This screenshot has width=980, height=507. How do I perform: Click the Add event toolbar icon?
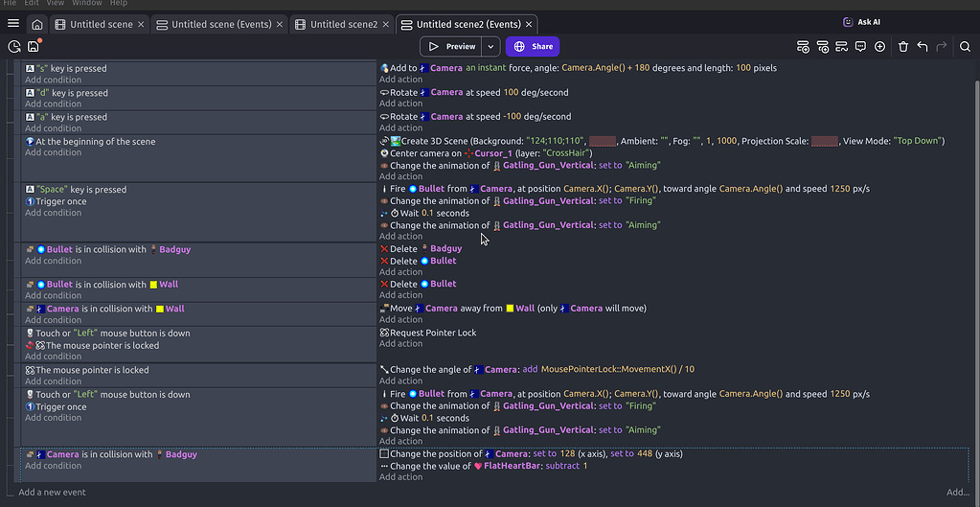click(x=803, y=46)
